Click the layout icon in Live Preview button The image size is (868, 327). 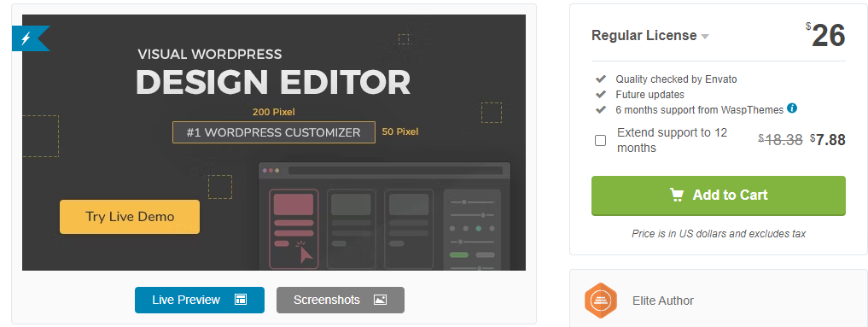click(240, 300)
